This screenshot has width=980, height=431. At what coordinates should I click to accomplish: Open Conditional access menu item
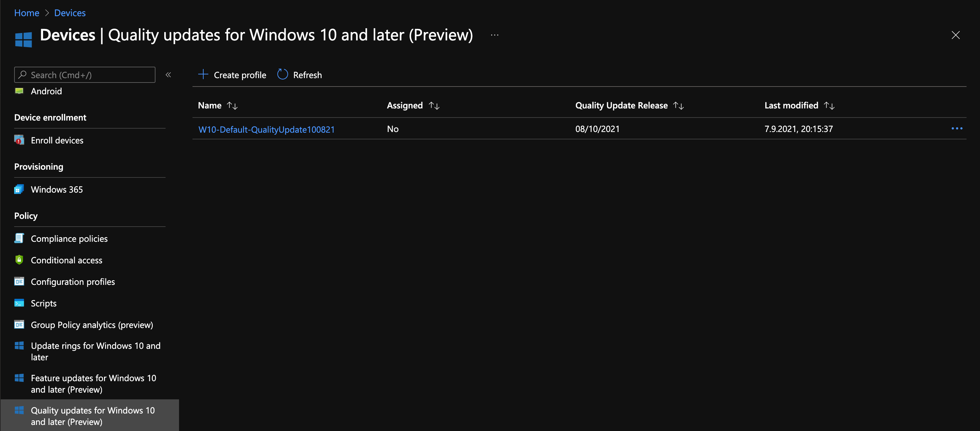[x=67, y=260]
